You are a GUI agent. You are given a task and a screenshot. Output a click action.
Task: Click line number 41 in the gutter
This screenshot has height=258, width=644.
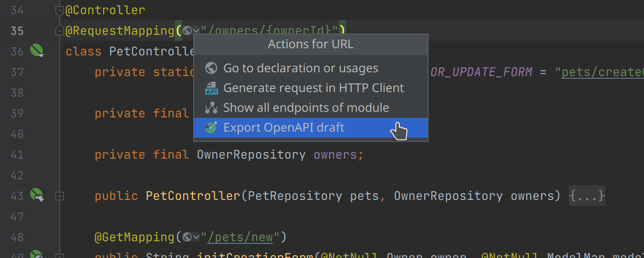pyautogui.click(x=17, y=155)
